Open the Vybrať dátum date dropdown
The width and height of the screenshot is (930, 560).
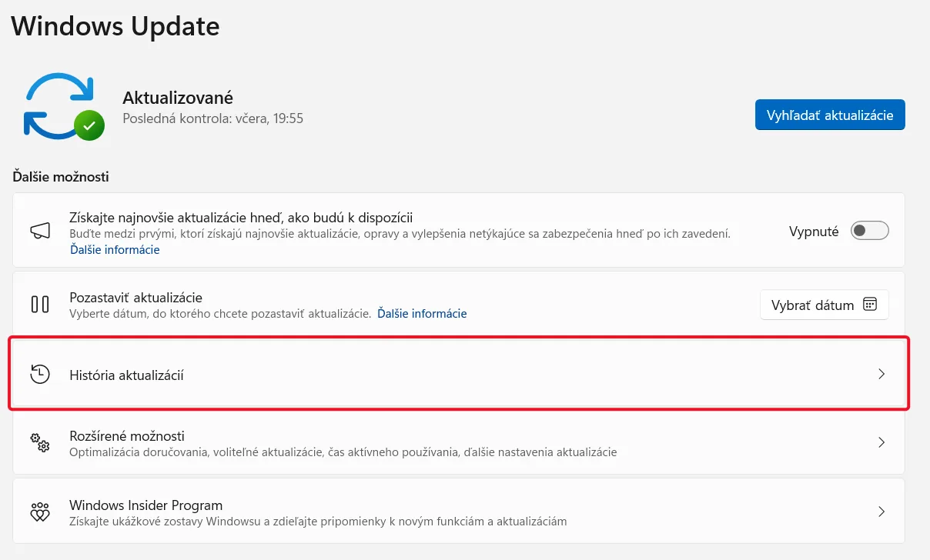[825, 305]
